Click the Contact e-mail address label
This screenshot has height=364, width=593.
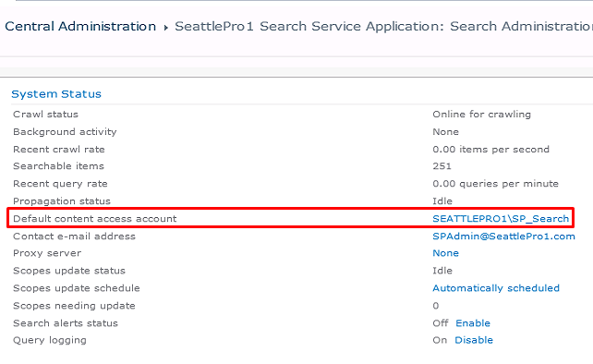click(74, 237)
